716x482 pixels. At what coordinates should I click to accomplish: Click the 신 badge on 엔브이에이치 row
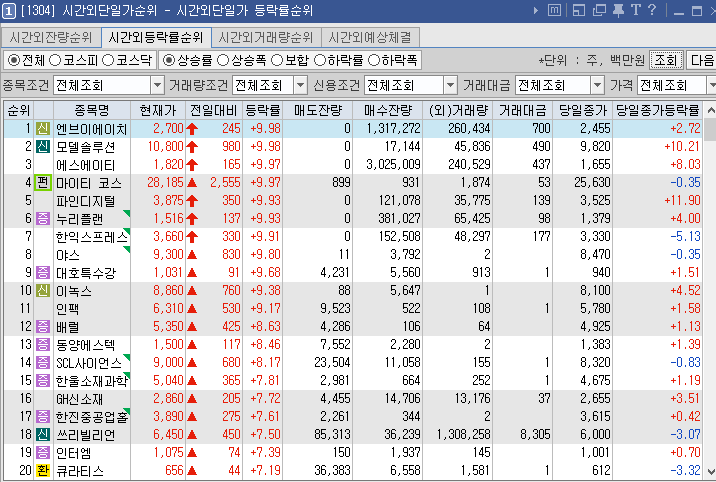[x=43, y=128]
